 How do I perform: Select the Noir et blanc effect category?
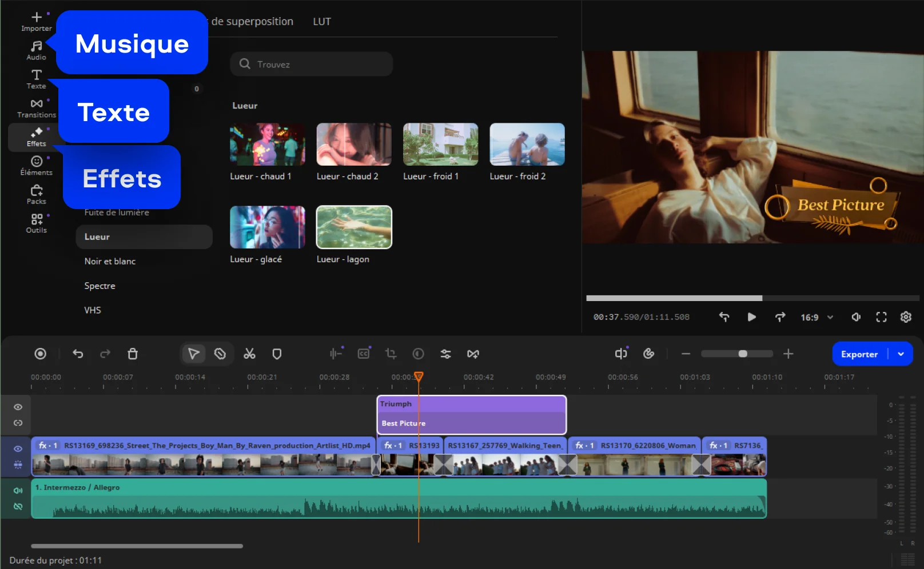[x=110, y=261]
